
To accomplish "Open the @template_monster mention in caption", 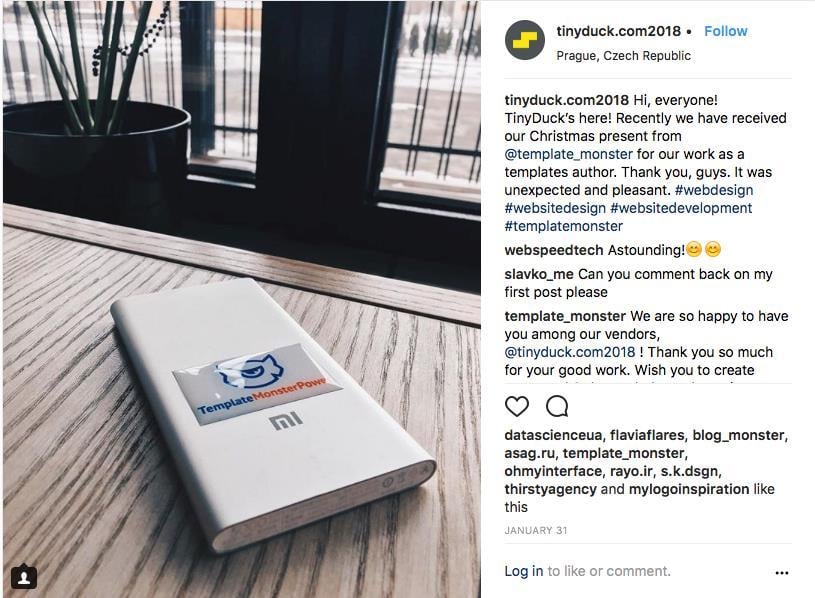I will [x=569, y=154].
